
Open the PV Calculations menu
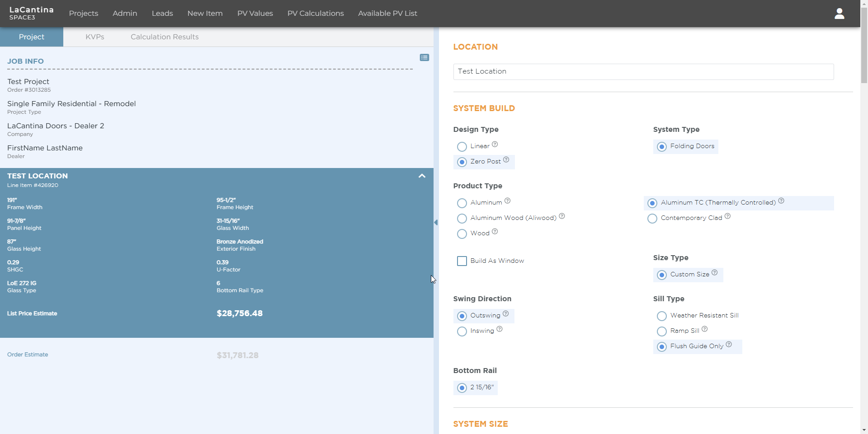click(x=316, y=14)
